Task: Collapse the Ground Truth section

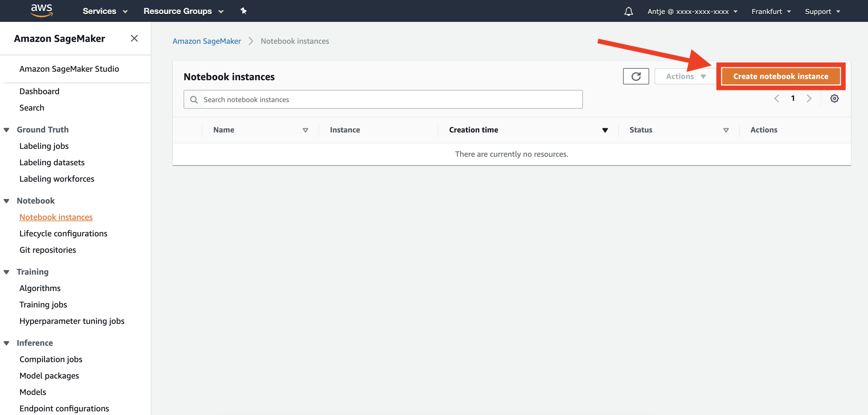Action: pos(6,130)
